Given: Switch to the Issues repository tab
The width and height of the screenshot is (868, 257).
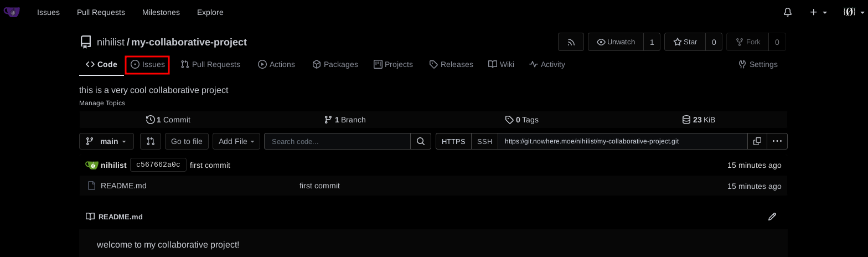Looking at the screenshot, I should (148, 64).
